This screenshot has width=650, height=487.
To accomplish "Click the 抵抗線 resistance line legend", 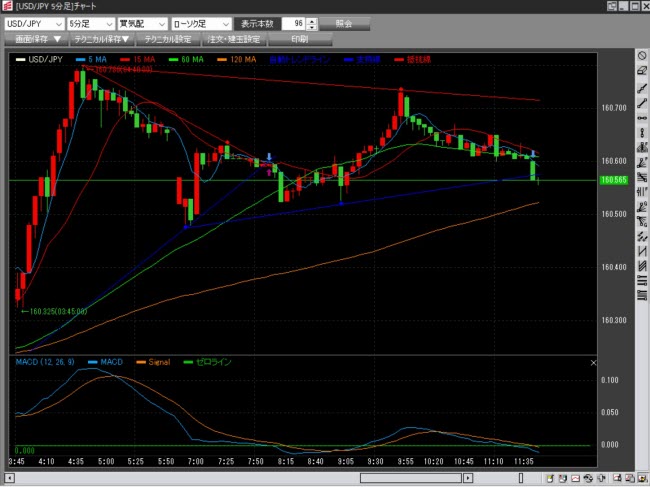I will pyautogui.click(x=413, y=60).
